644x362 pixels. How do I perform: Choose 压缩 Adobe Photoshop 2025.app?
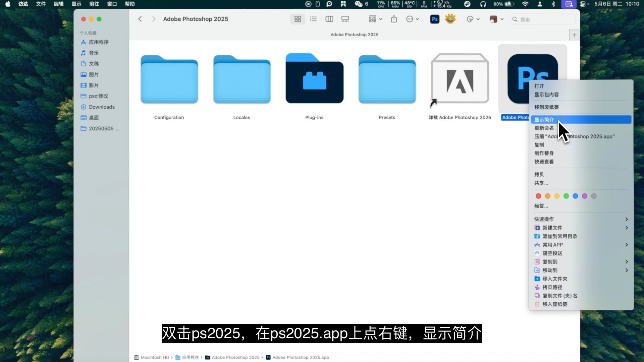[581, 136]
